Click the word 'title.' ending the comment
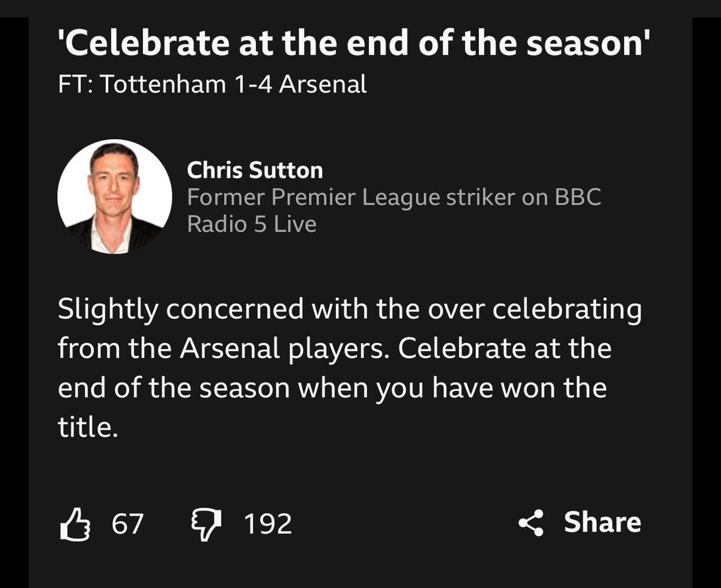The width and height of the screenshot is (721, 588). tap(85, 428)
